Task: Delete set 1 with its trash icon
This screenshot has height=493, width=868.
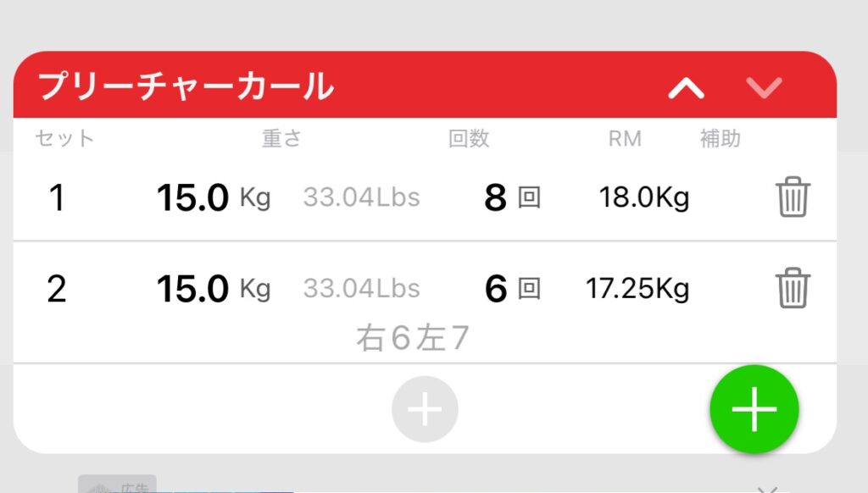Action: 793,197
